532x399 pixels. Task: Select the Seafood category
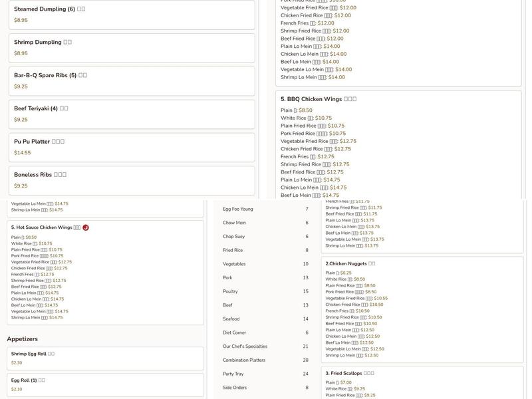point(265,319)
